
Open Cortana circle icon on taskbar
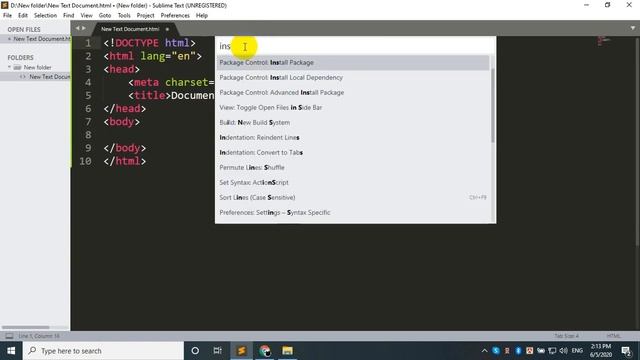click(195, 351)
